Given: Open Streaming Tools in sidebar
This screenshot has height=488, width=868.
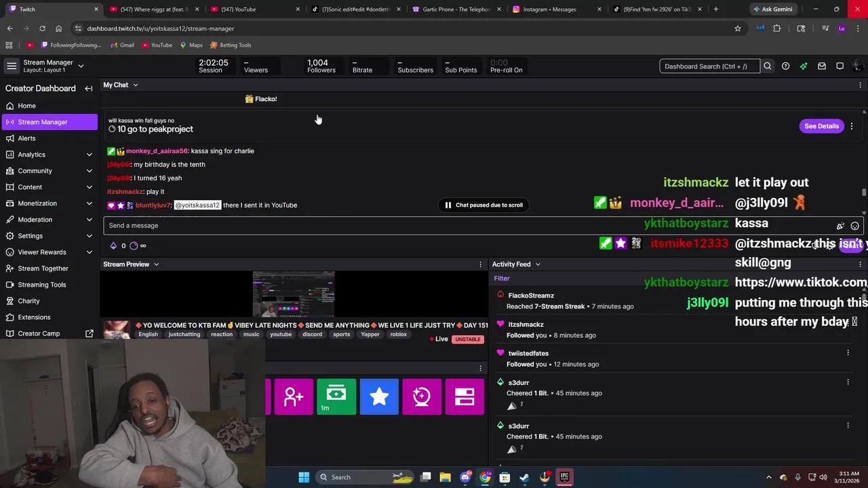Looking at the screenshot, I should coord(49,285).
